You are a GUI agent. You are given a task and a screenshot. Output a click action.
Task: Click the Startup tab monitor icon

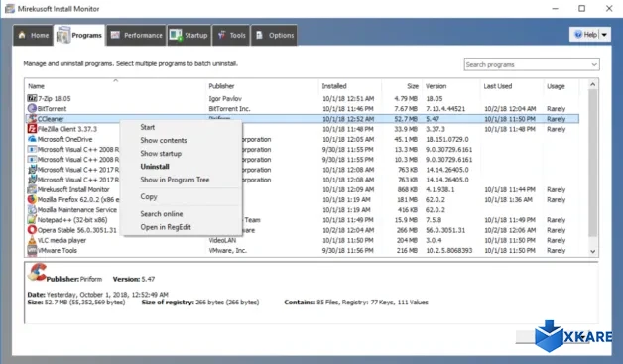(x=176, y=35)
